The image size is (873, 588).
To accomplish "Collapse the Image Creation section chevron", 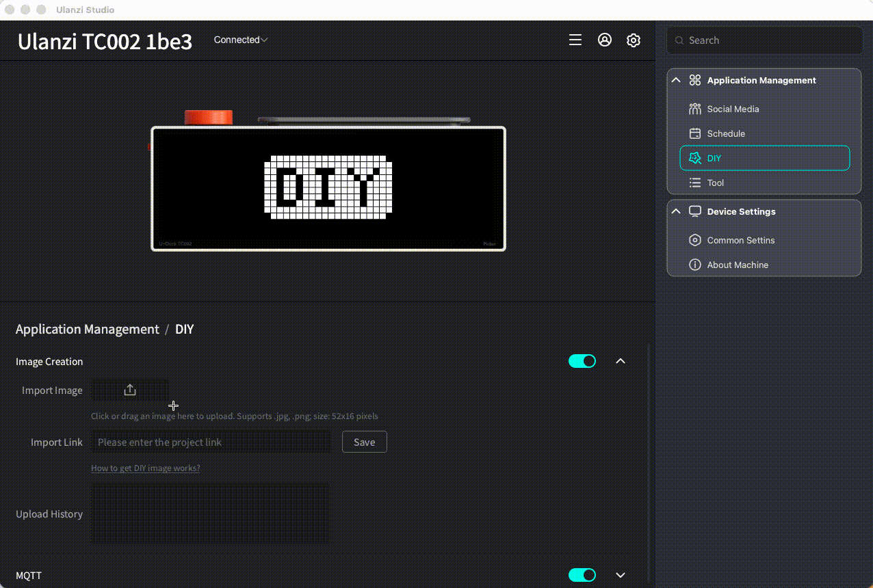I will (621, 361).
